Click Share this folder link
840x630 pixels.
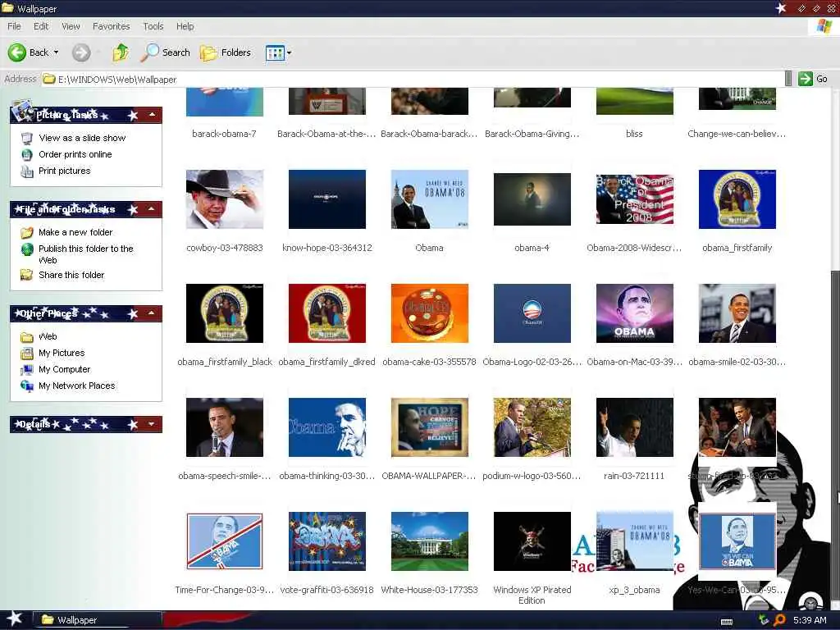pyautogui.click(x=71, y=275)
